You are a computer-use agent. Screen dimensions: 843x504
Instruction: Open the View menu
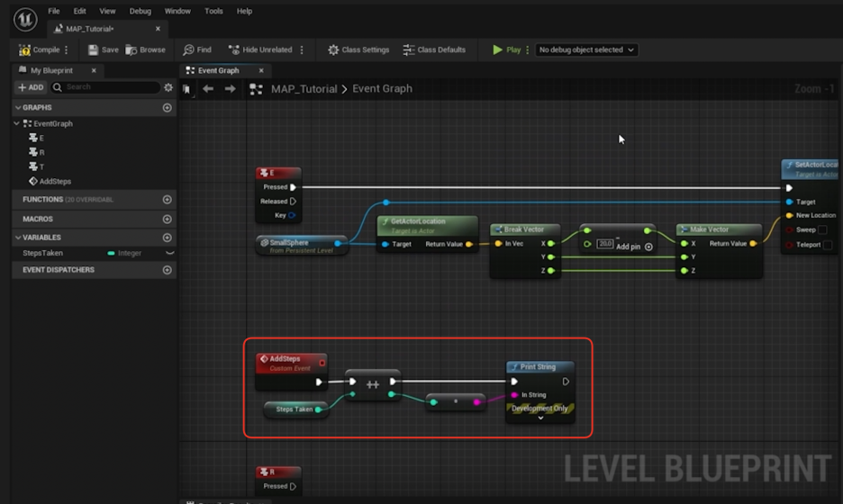(x=107, y=11)
